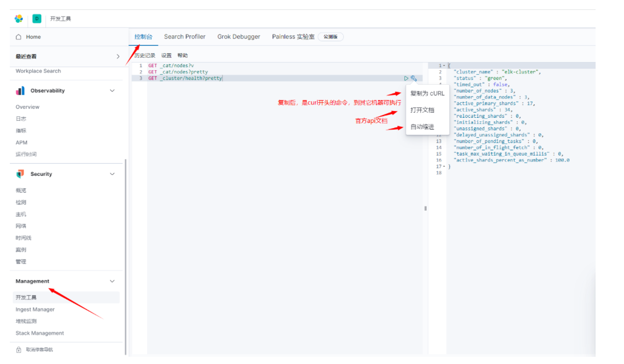
Task: Open 指标 under Observability
Action: pyautogui.click(x=21, y=131)
